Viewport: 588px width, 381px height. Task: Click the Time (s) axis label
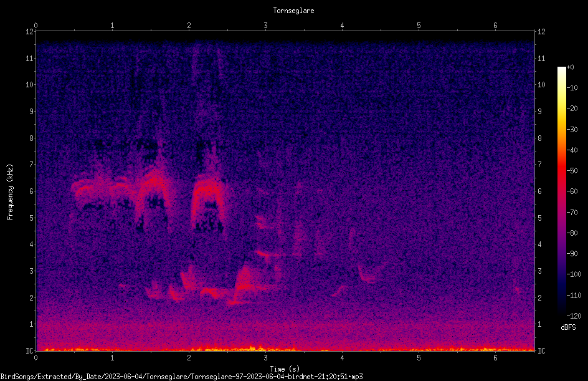tap(285, 369)
